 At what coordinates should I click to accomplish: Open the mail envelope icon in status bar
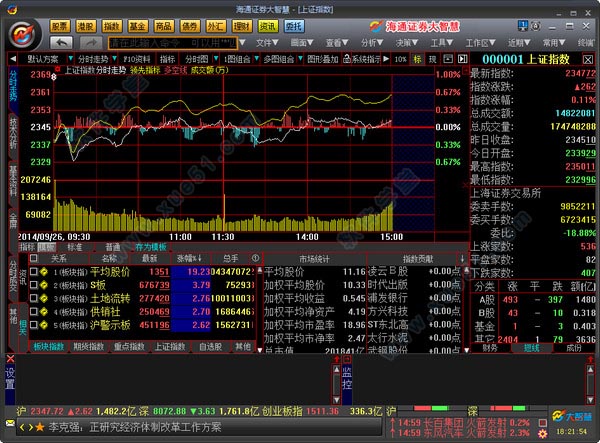click(x=10, y=423)
